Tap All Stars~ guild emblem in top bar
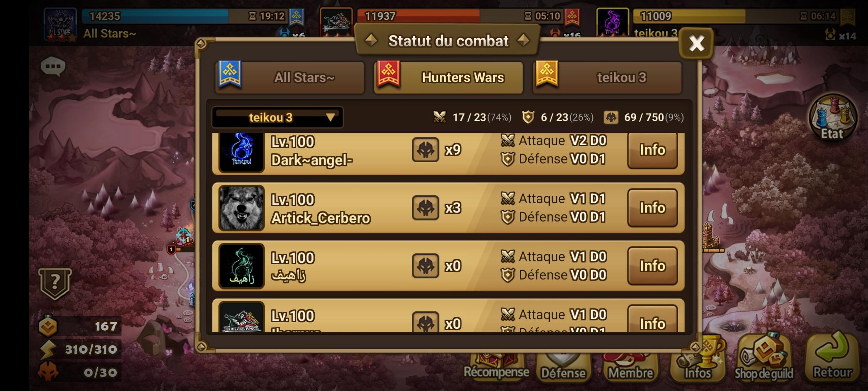The height and width of the screenshot is (391, 868). point(60,25)
